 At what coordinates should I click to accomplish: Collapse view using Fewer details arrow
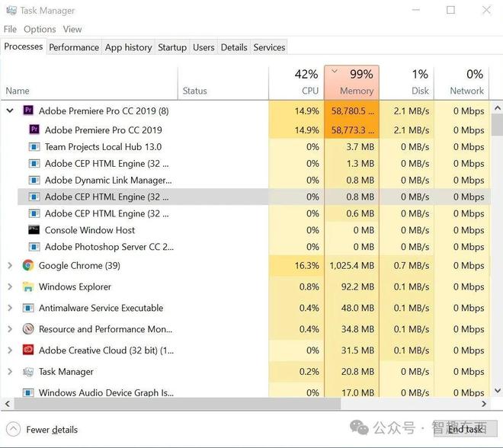click(x=13, y=429)
